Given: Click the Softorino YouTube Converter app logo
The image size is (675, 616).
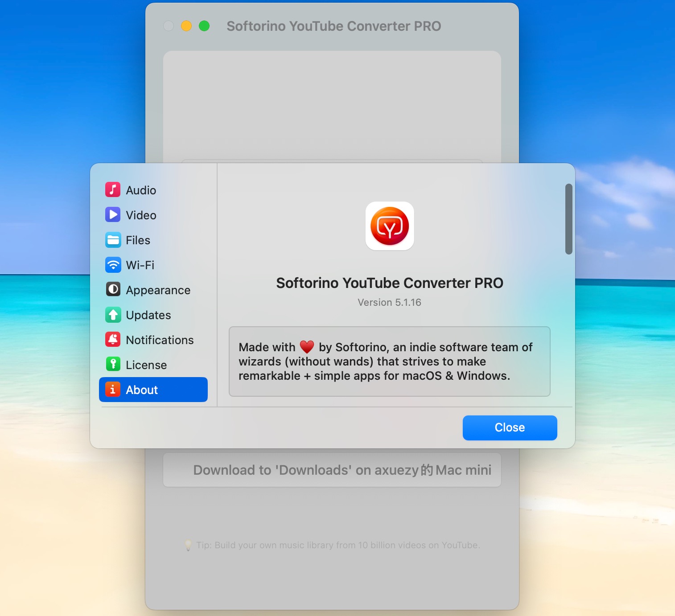Looking at the screenshot, I should tap(390, 226).
